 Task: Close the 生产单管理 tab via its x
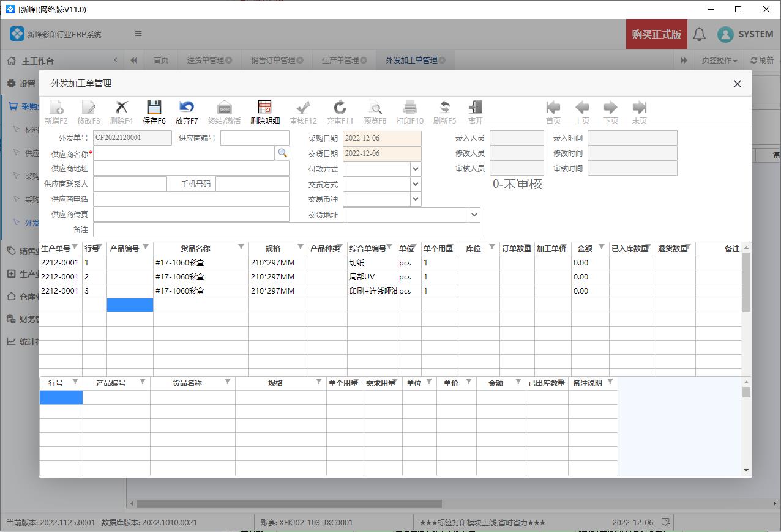[364, 60]
